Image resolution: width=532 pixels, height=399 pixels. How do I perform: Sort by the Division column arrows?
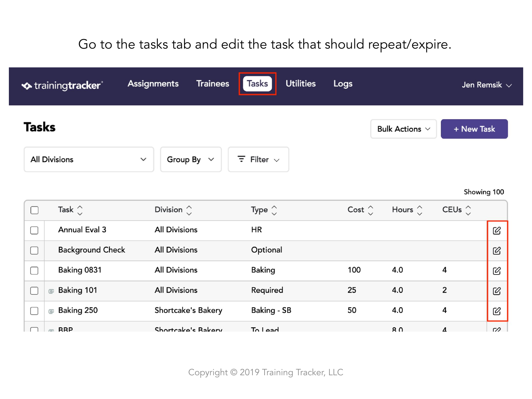189,210
